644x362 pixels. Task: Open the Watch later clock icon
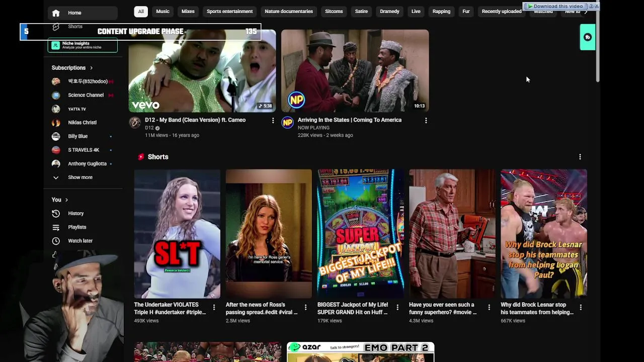[x=56, y=241]
